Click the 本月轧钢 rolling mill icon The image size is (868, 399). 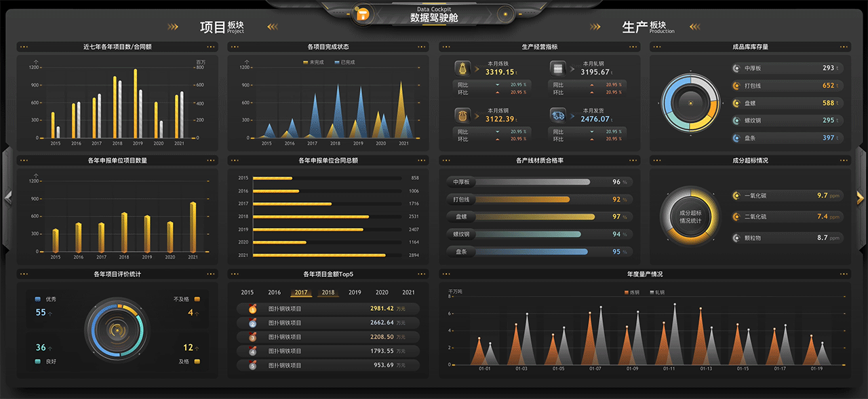[x=559, y=69]
